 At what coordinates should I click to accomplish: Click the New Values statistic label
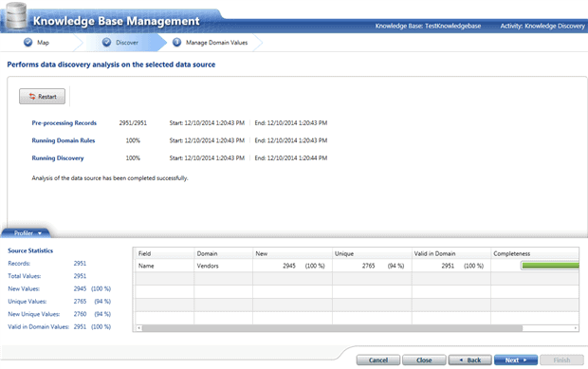point(24,288)
